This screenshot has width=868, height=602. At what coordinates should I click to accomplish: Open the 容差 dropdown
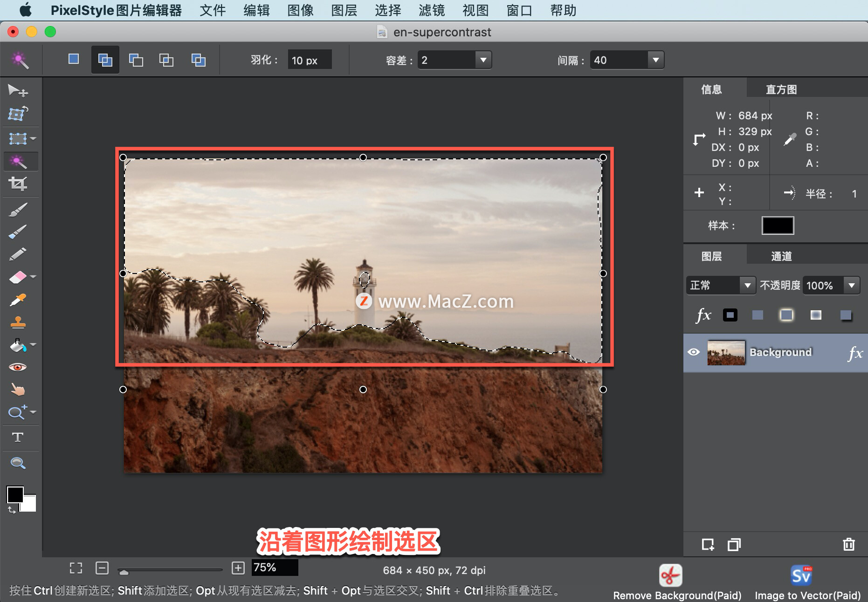click(483, 60)
